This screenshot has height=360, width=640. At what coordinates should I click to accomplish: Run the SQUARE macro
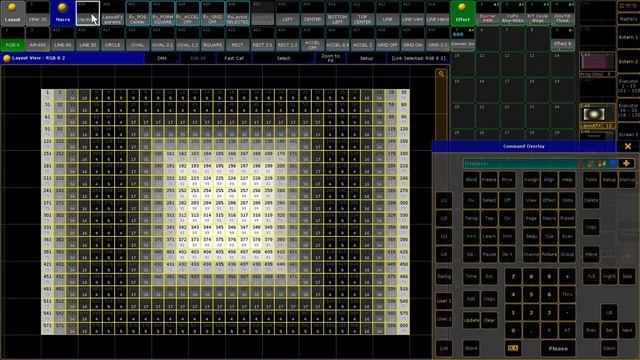(x=213, y=39)
